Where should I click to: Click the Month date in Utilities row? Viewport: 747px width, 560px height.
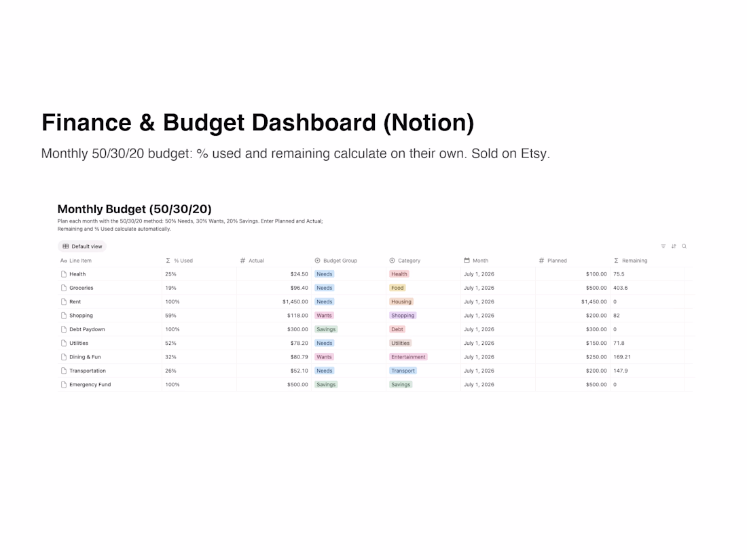479,343
